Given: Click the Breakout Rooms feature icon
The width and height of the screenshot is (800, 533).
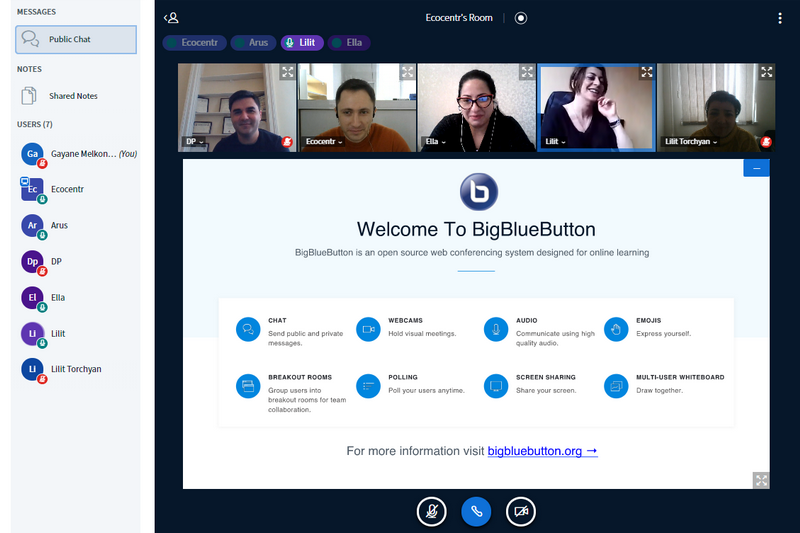Looking at the screenshot, I should click(x=248, y=386).
